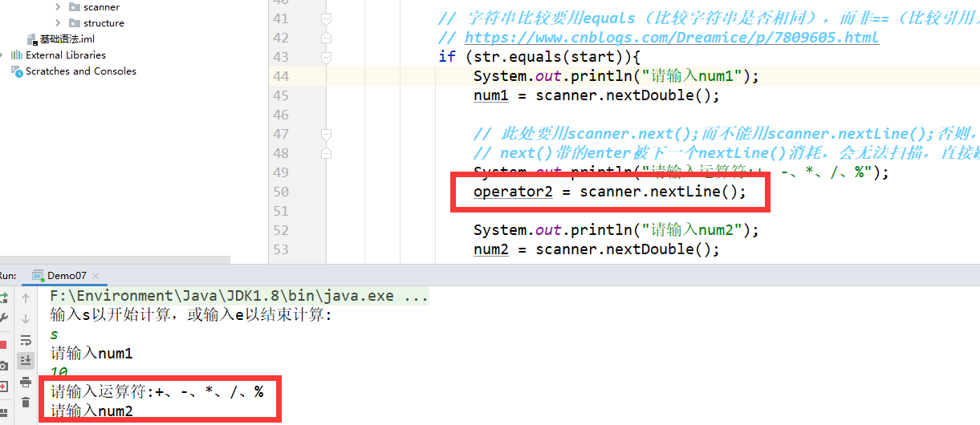Click the fold marker at line 42
The image size is (980, 425).
click(x=326, y=38)
